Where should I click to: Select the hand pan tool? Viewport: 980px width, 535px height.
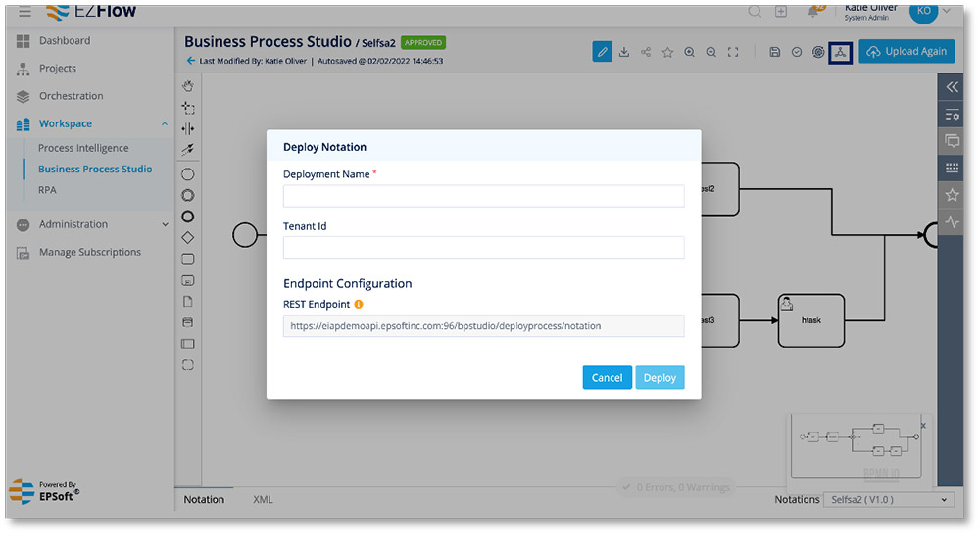pyautogui.click(x=187, y=86)
